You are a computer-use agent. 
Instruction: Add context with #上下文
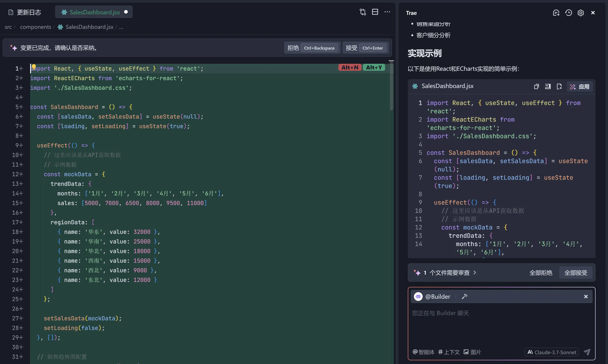pyautogui.click(x=449, y=352)
